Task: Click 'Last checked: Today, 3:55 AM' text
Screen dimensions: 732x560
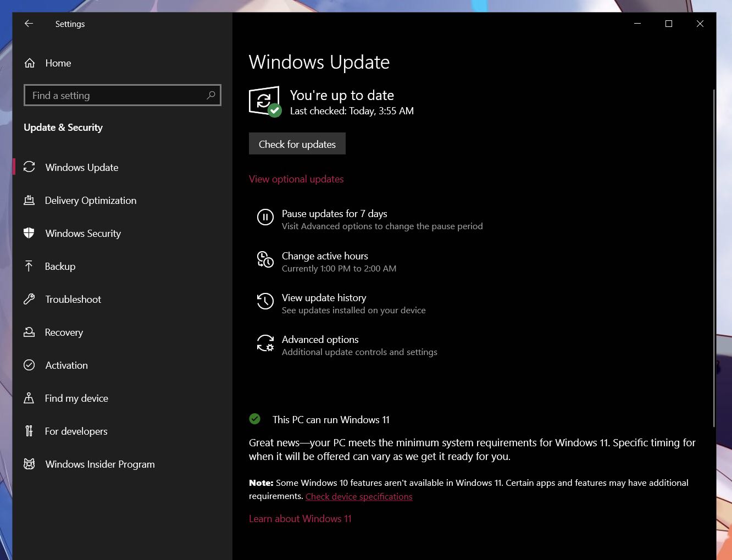Action: [352, 111]
